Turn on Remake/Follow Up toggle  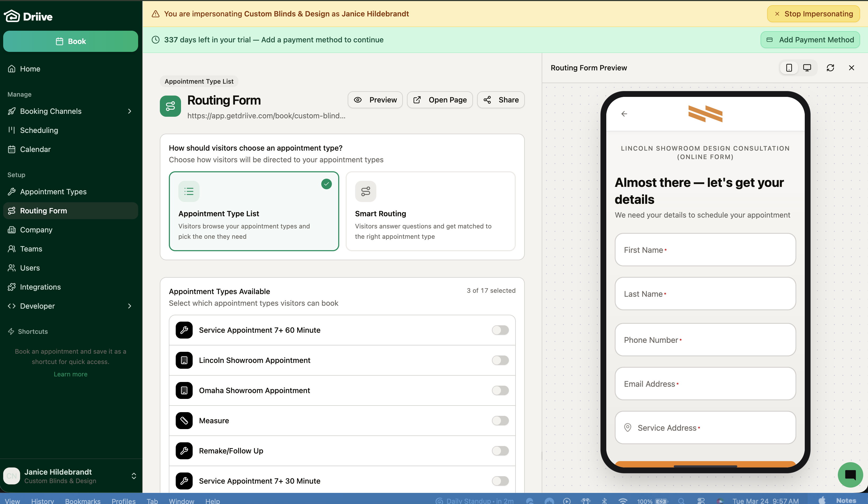tap(500, 451)
